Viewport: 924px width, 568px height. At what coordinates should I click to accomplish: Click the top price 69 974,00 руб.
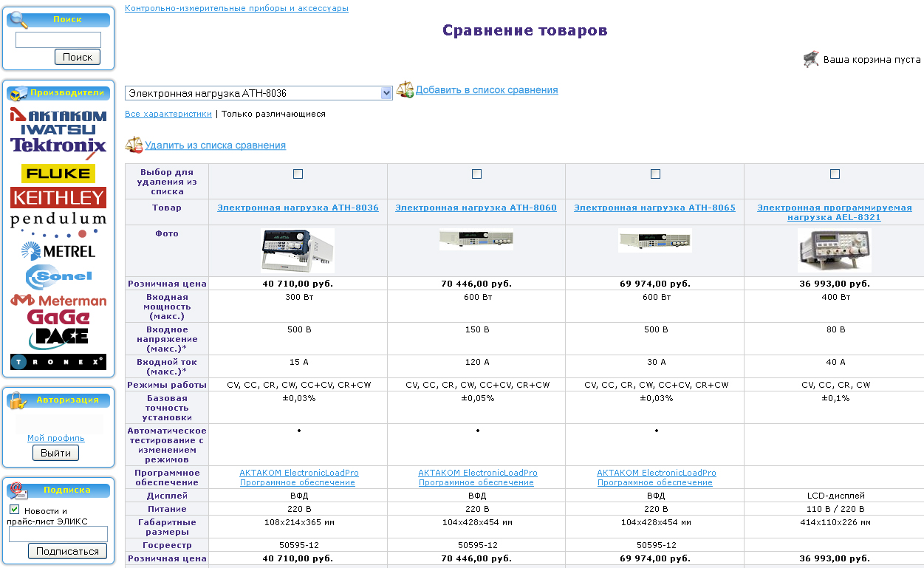click(655, 283)
